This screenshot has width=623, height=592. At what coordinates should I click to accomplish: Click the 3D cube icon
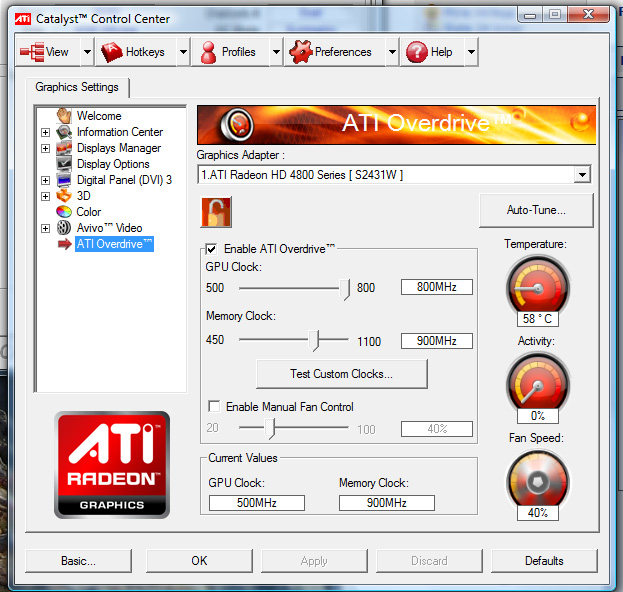tap(64, 196)
